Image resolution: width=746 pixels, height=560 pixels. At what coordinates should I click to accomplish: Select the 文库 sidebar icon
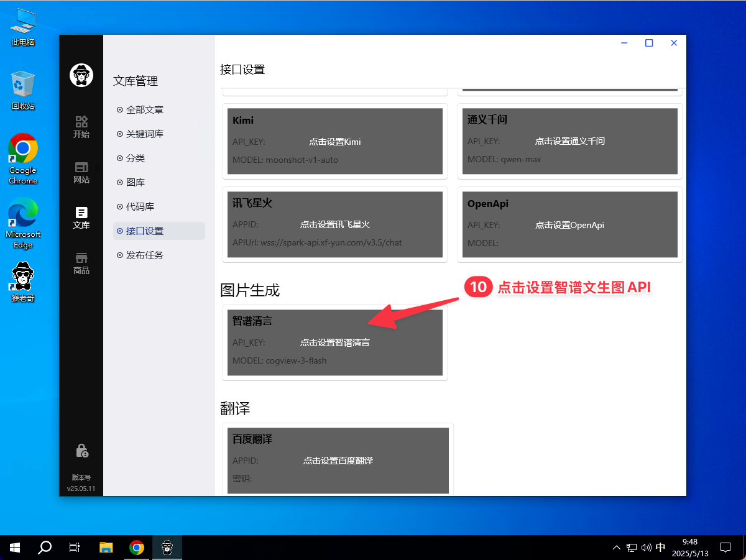point(81,218)
